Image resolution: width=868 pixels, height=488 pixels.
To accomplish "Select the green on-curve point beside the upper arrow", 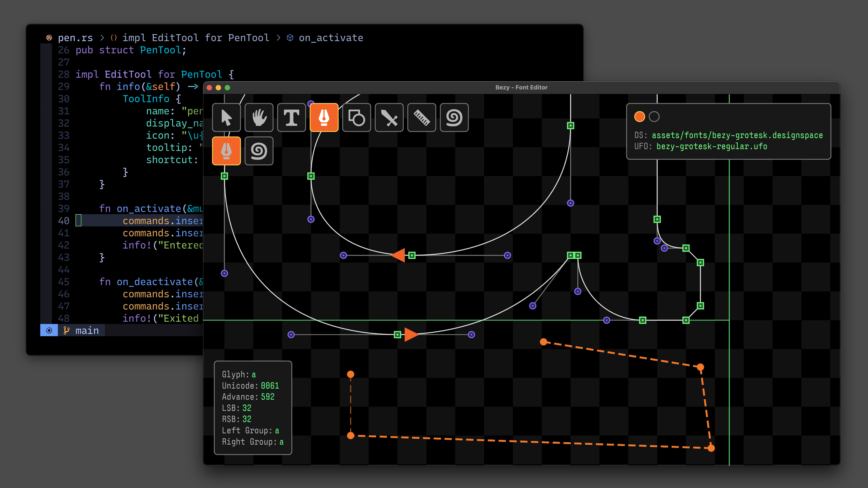I will 412,255.
